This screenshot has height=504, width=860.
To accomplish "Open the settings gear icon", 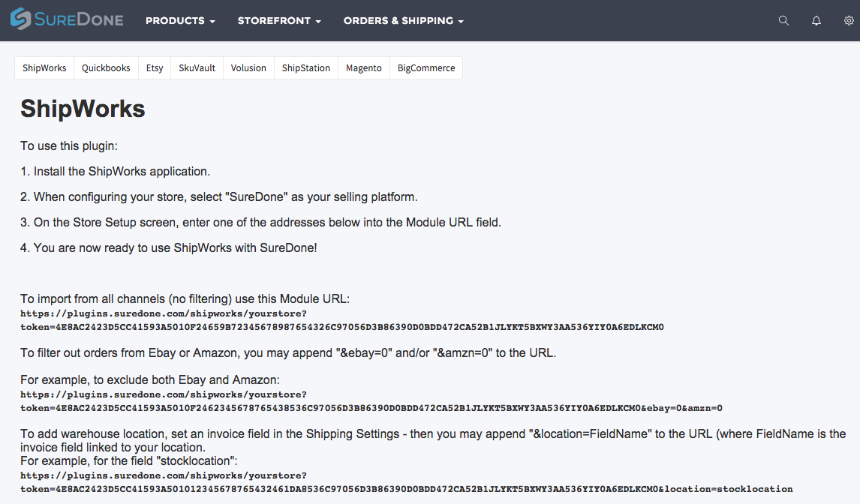I will point(849,20).
